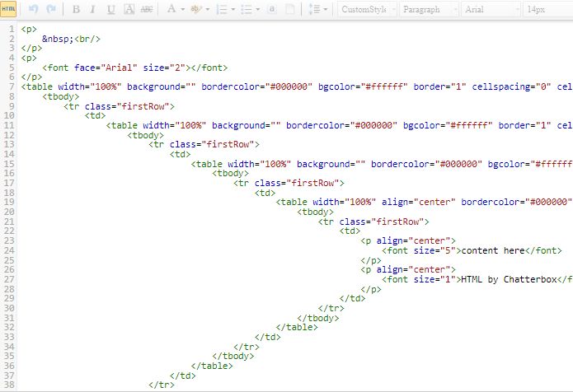Open the font color dropdown arrow
Viewport: 573px width, 392px height.
[x=182, y=10]
